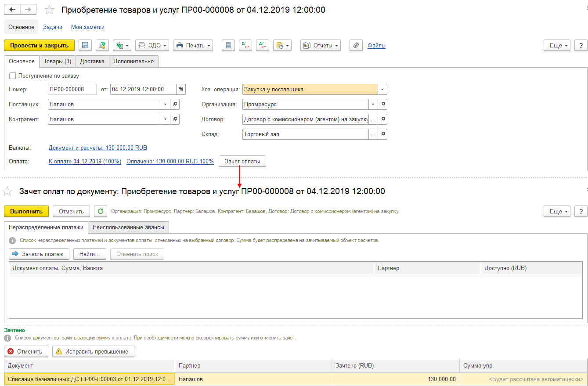588x386 pixels.
Task: Star the Зачет оплат form as favorite
Action: point(7,191)
